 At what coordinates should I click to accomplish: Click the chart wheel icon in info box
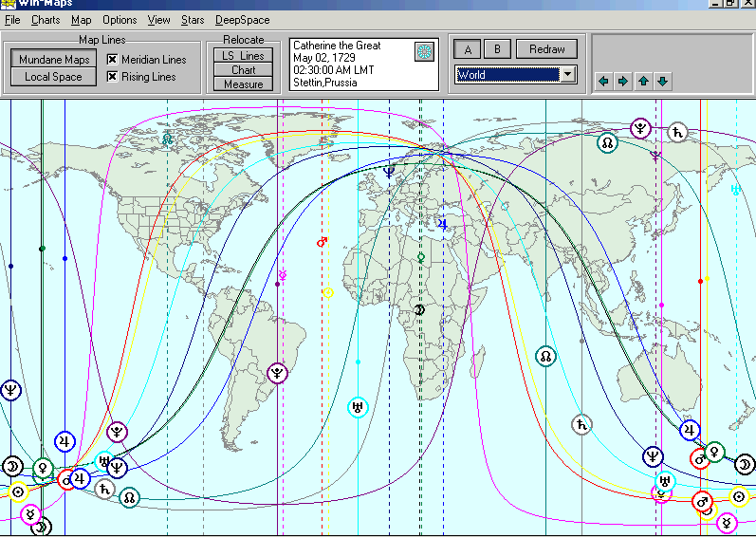pos(424,51)
